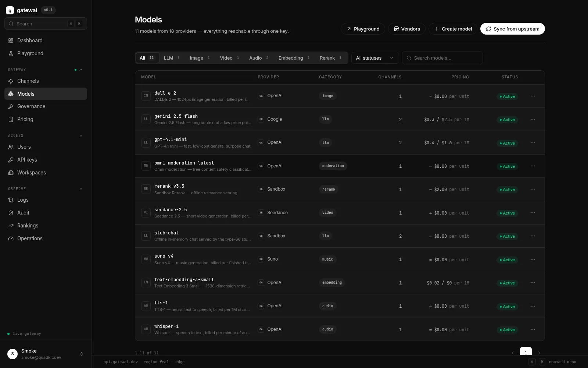The height and width of the screenshot is (368, 588).
Task: Open Audit page
Action: tap(46, 213)
